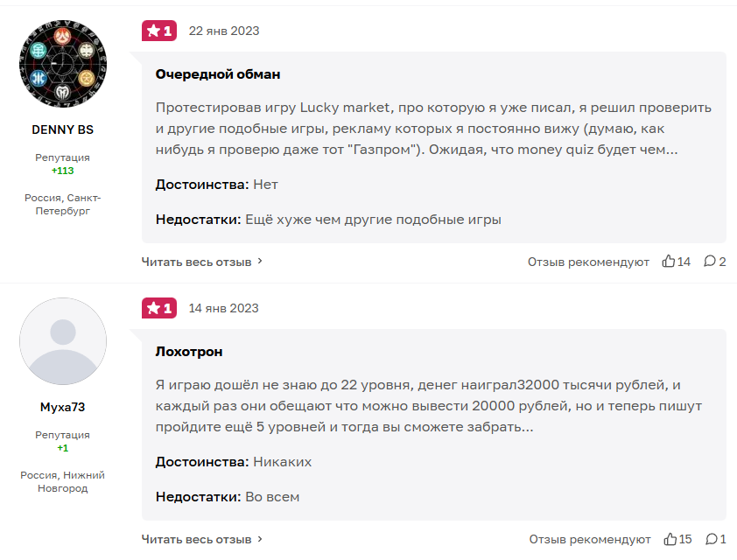
Task: Click the 22 янв 2023 review date
Action: [224, 31]
